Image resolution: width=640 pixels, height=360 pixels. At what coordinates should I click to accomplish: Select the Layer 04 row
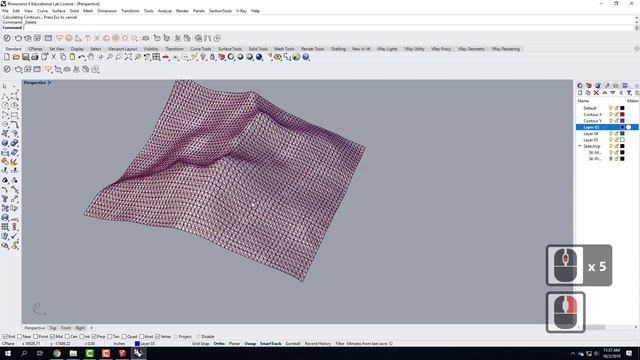click(x=607, y=133)
